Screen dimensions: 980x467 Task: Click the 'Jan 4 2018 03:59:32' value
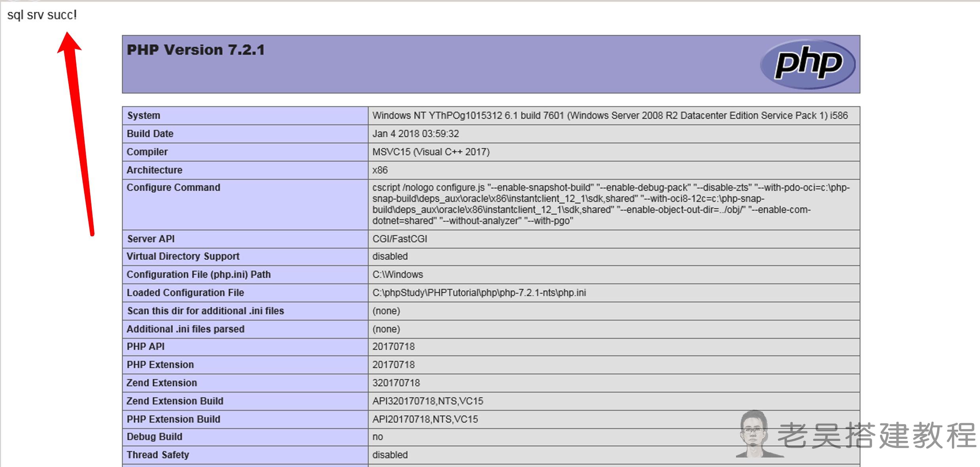pyautogui.click(x=416, y=134)
